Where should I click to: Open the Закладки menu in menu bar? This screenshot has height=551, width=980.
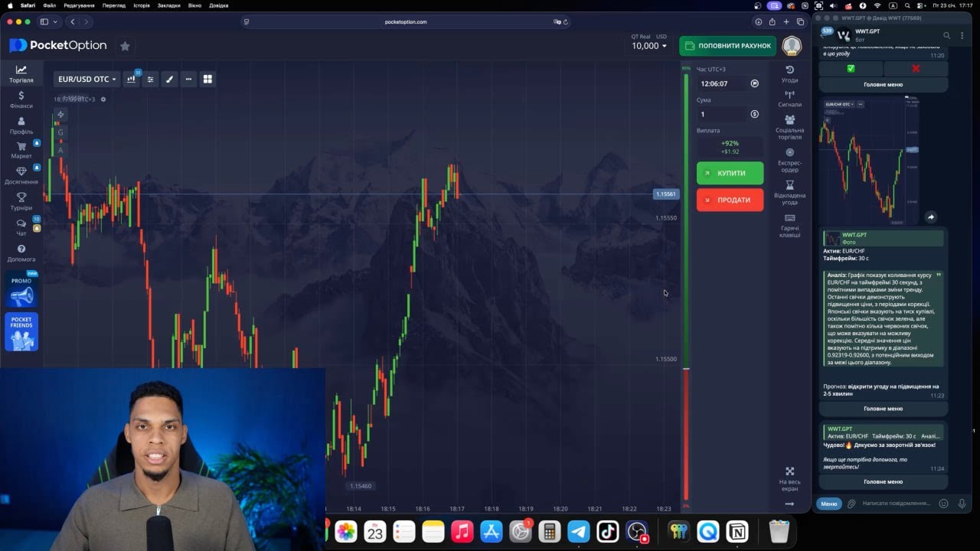click(169, 5)
